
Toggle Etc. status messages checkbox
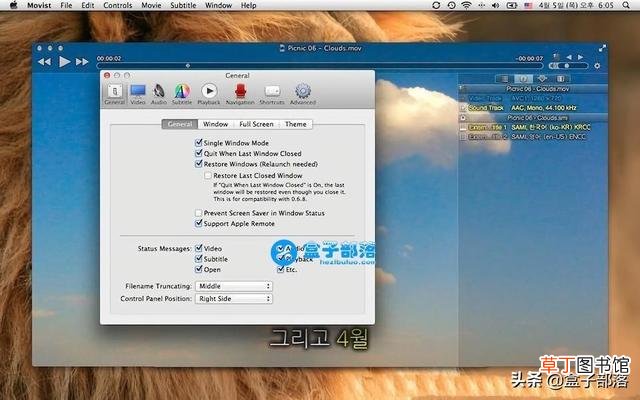(280, 269)
